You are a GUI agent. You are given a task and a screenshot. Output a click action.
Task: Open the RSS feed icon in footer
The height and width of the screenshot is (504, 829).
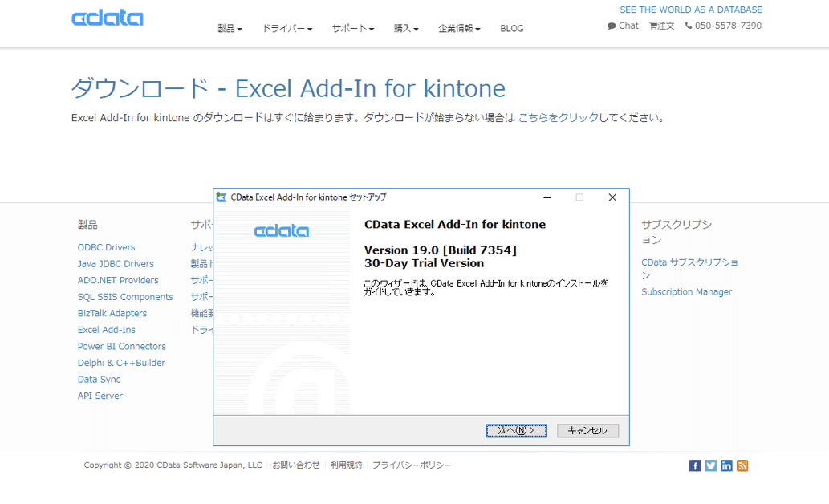pos(742,465)
